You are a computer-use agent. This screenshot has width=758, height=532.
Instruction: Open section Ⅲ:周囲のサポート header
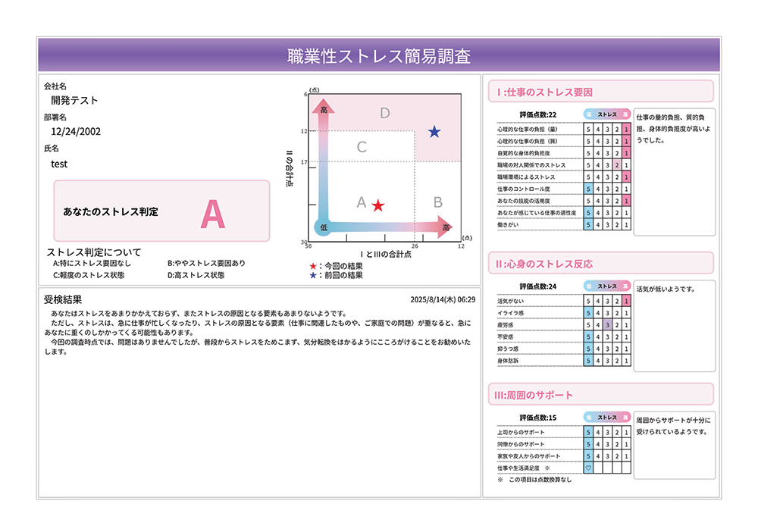click(x=600, y=395)
